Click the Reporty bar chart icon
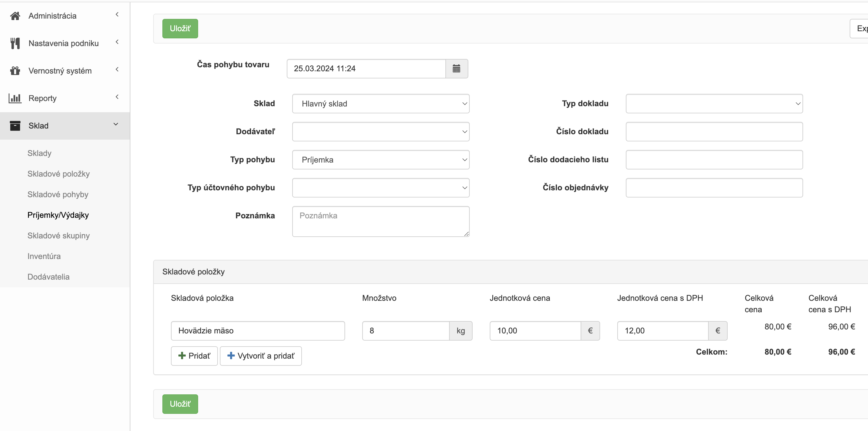The height and width of the screenshot is (431, 868). click(x=15, y=98)
